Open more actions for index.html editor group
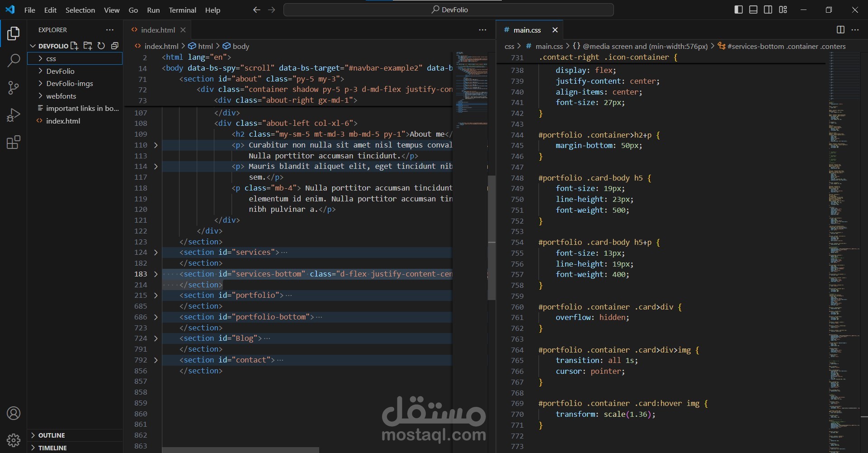Viewport: 868px width, 453px height. 483,30
